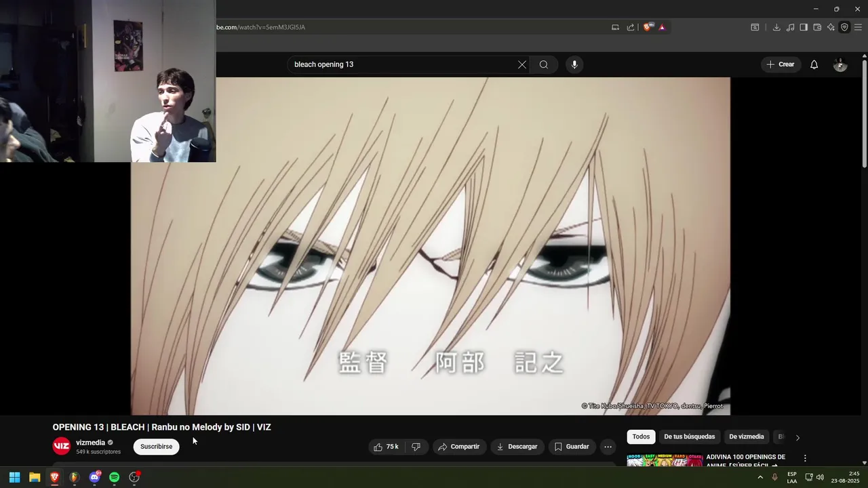Click the video player area

[x=431, y=246]
